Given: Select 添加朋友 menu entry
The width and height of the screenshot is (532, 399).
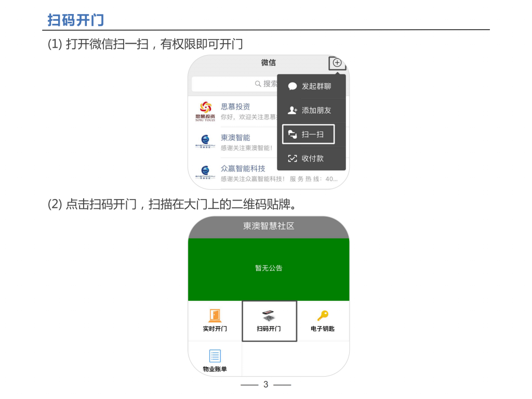Looking at the screenshot, I should tap(312, 110).
